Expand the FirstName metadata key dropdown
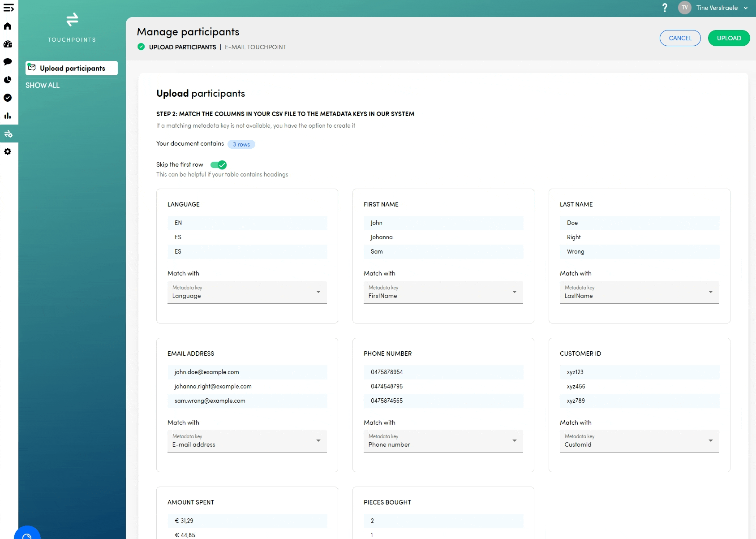756x539 pixels. point(443,292)
